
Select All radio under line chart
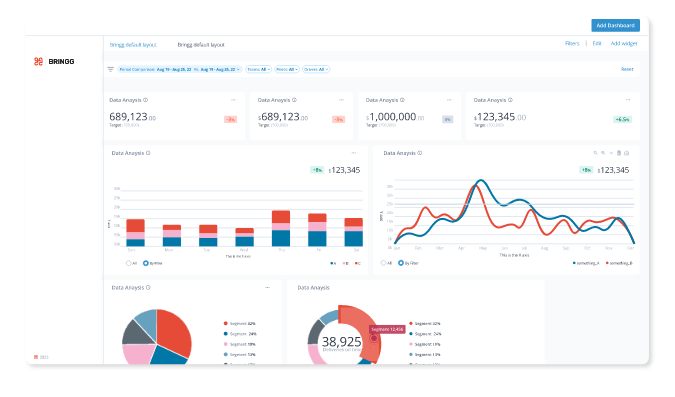383,263
